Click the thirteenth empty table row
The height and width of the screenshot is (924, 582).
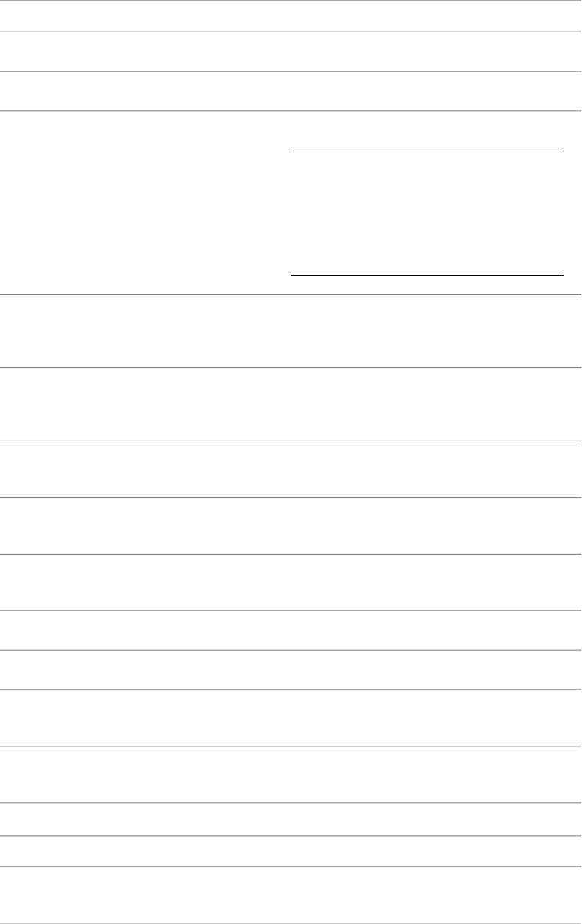[291, 773]
